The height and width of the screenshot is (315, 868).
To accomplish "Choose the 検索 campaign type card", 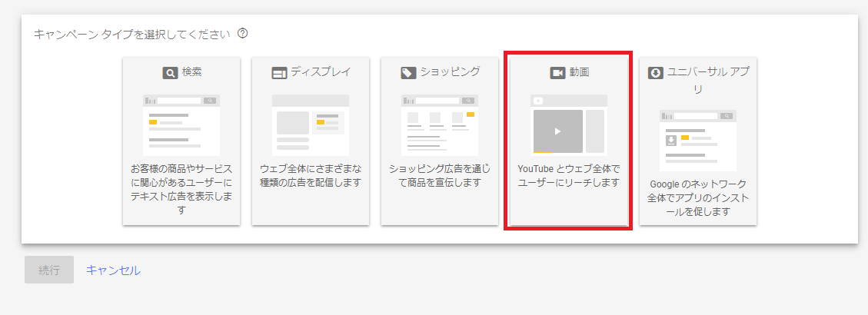I will point(181,141).
